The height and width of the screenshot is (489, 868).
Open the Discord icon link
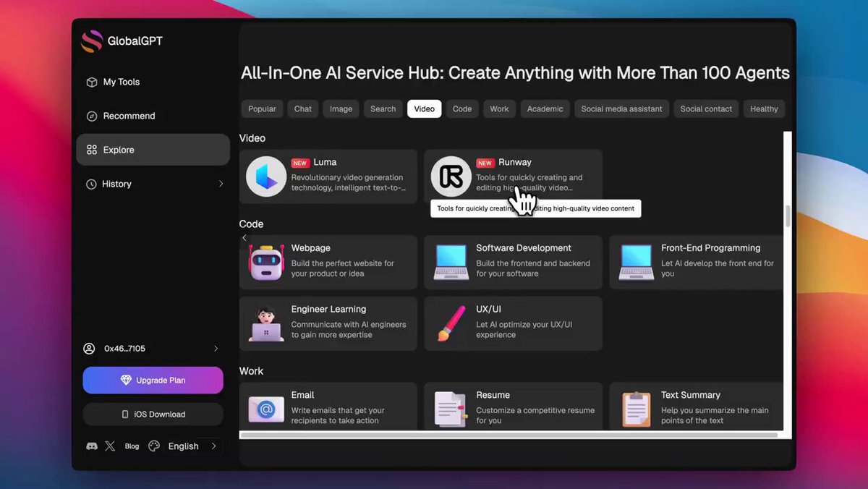[92, 446]
